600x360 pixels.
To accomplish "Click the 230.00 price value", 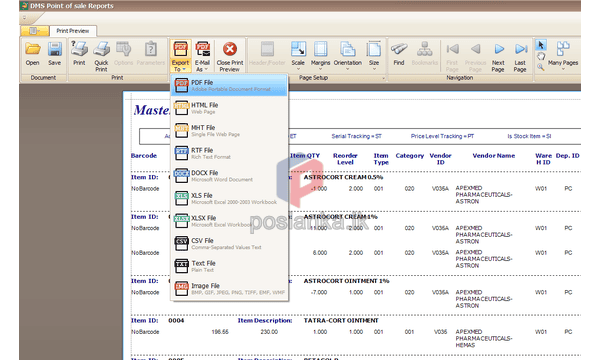I will pos(269,332).
